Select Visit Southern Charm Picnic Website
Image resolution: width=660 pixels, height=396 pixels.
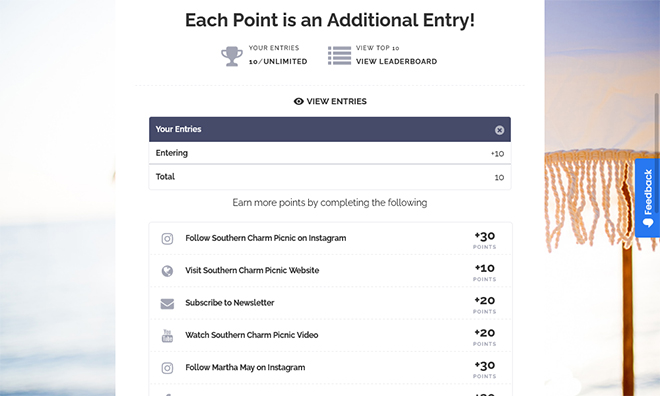(x=330, y=271)
